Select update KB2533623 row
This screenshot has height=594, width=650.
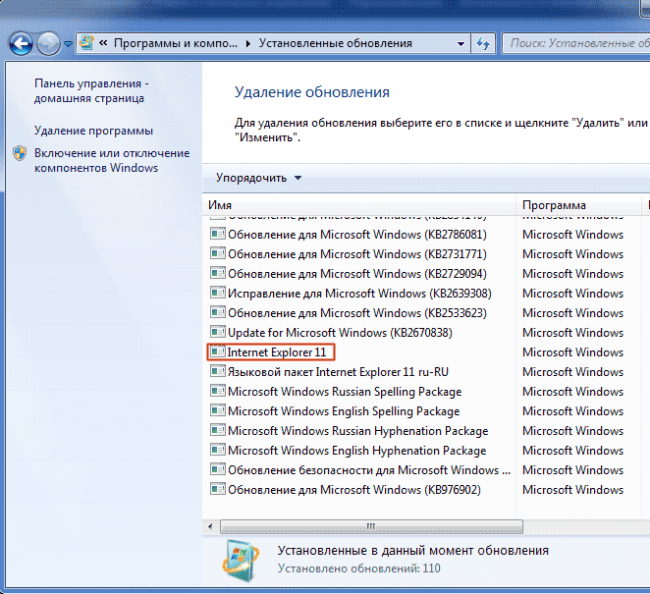(348, 313)
